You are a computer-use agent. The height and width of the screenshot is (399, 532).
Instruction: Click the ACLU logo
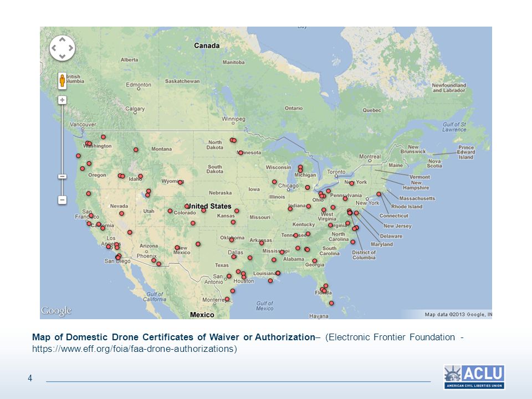[x=474, y=377]
